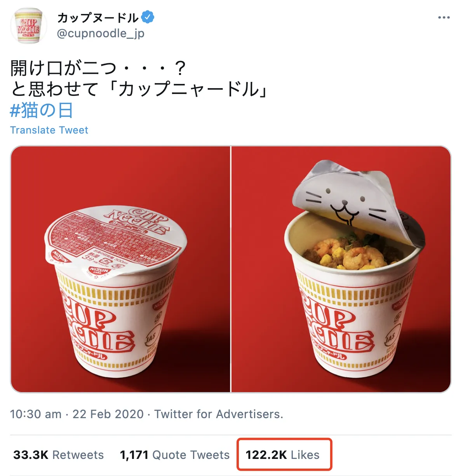463x476 pixels.
Task: Open the right photo with cat lid
Action: point(341,269)
